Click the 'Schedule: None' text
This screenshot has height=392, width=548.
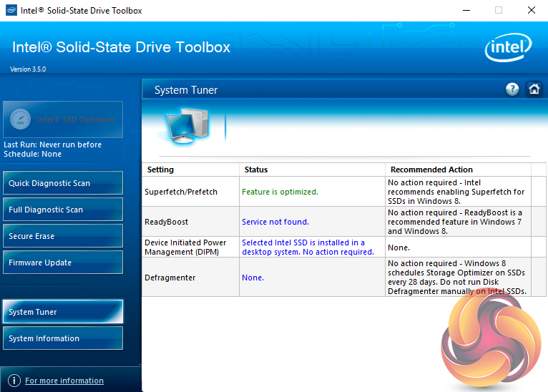32,154
